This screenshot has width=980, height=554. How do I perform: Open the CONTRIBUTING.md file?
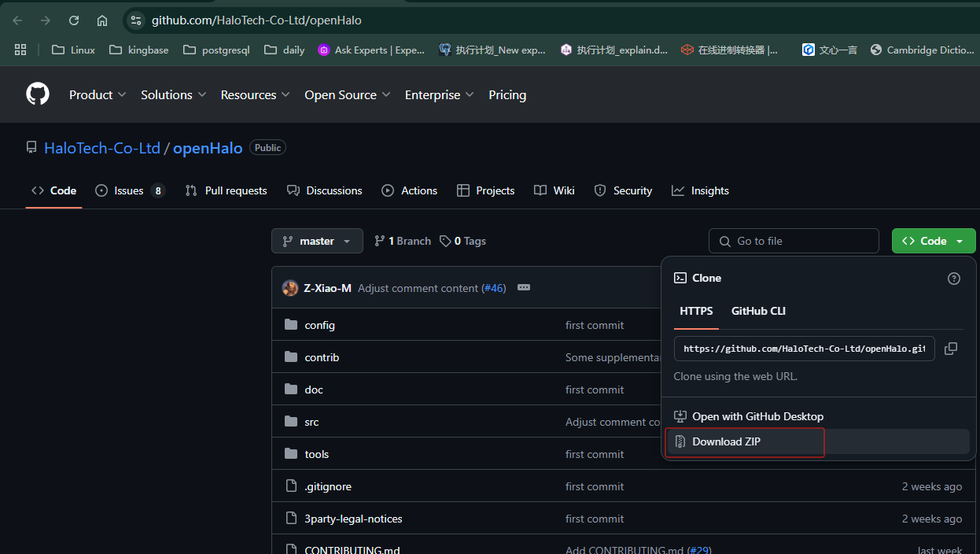coord(352,549)
